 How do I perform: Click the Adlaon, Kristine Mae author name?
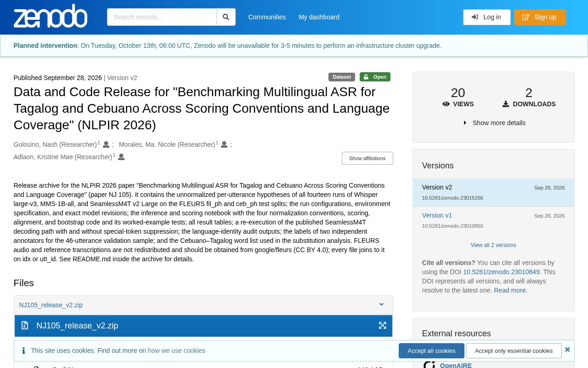tap(63, 157)
